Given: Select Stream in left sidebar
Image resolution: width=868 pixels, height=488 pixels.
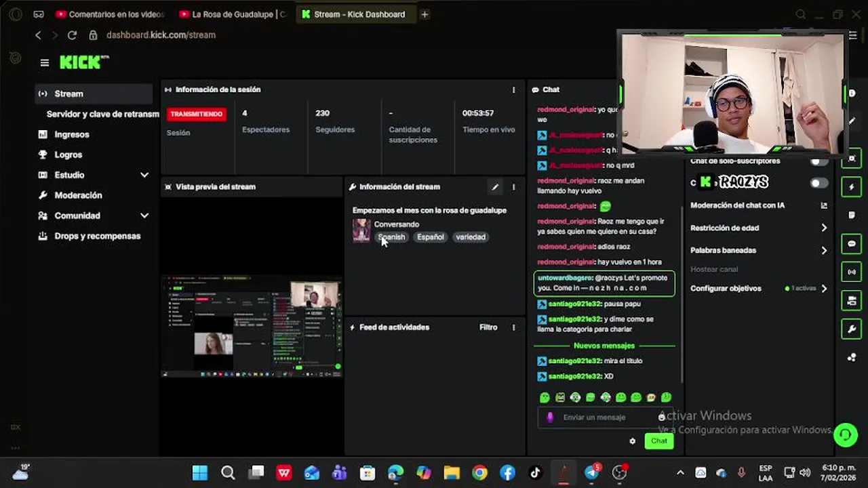Looking at the screenshot, I should [94, 94].
